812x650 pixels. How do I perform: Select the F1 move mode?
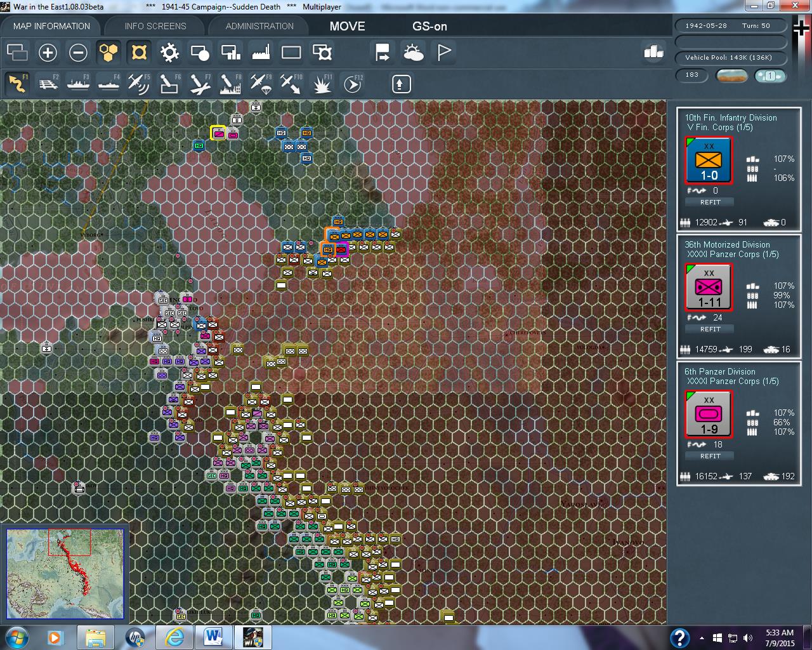pyautogui.click(x=17, y=83)
